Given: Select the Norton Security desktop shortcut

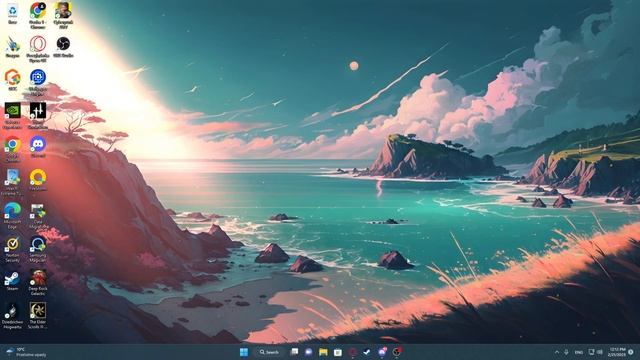Looking at the screenshot, I should click(x=13, y=249).
